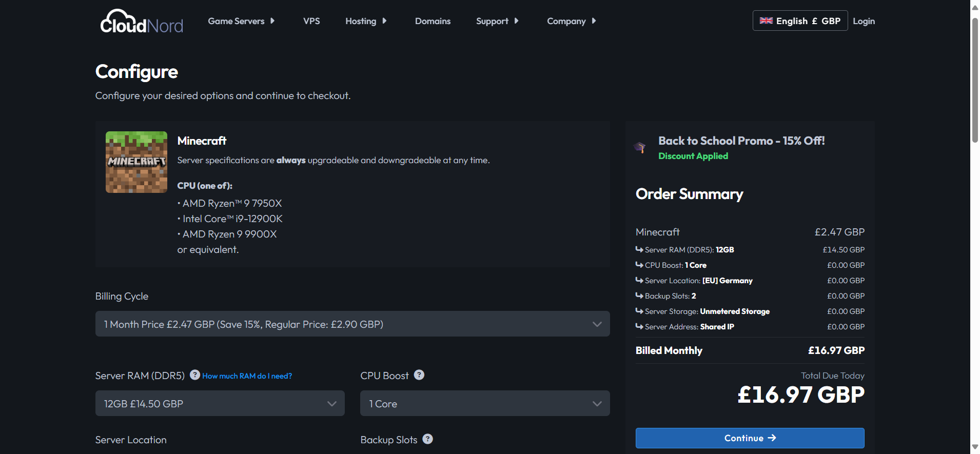The height and width of the screenshot is (454, 980).
Task: Go to Domains
Action: [433, 21]
